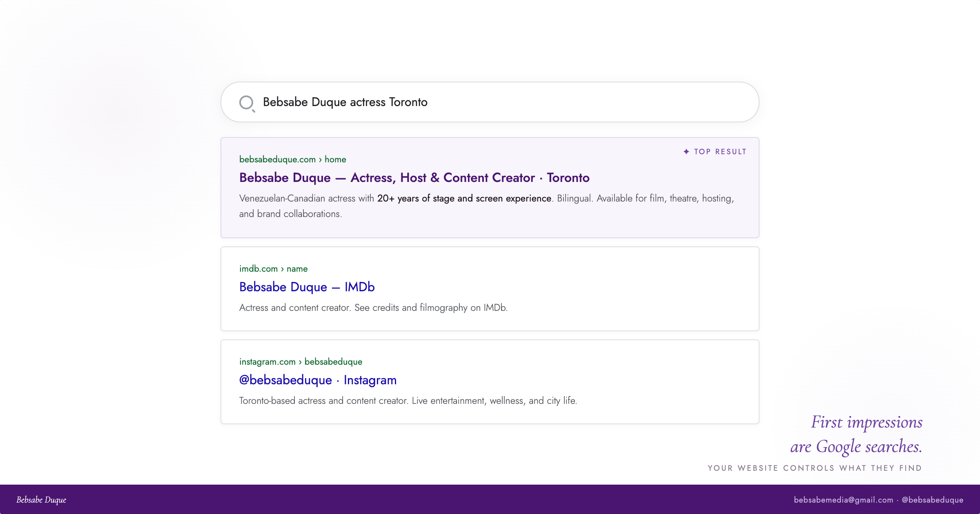The height and width of the screenshot is (514, 980).
Task: Click the 'First impressions are Google searches' tagline
Action: (x=857, y=434)
